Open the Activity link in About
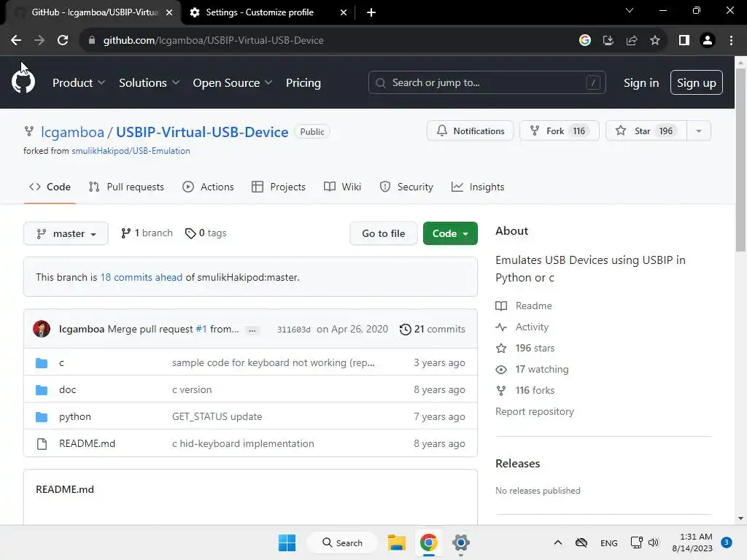The image size is (747, 560). [522, 327]
